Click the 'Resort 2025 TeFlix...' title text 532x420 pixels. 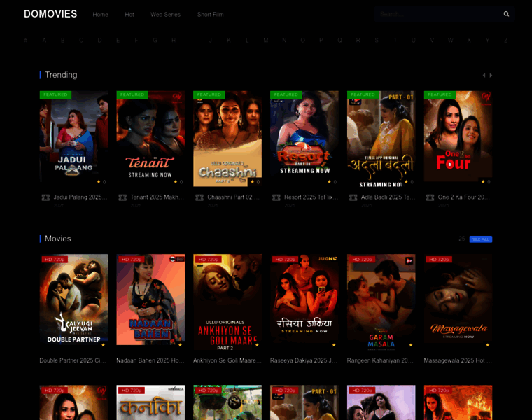pyautogui.click(x=311, y=197)
